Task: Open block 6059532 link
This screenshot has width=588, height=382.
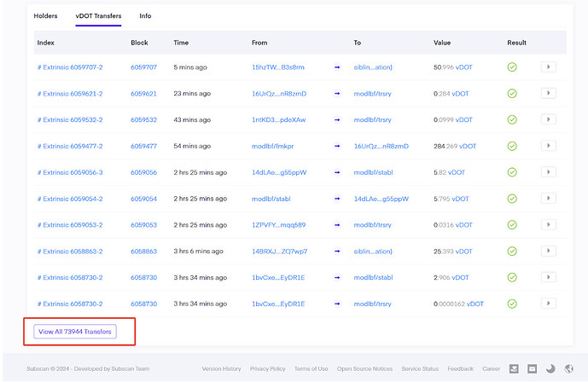Action: [143, 120]
